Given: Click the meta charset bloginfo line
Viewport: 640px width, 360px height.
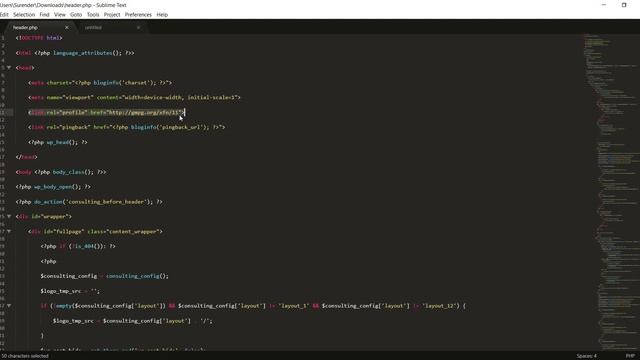Looking at the screenshot, I should 100,83.
